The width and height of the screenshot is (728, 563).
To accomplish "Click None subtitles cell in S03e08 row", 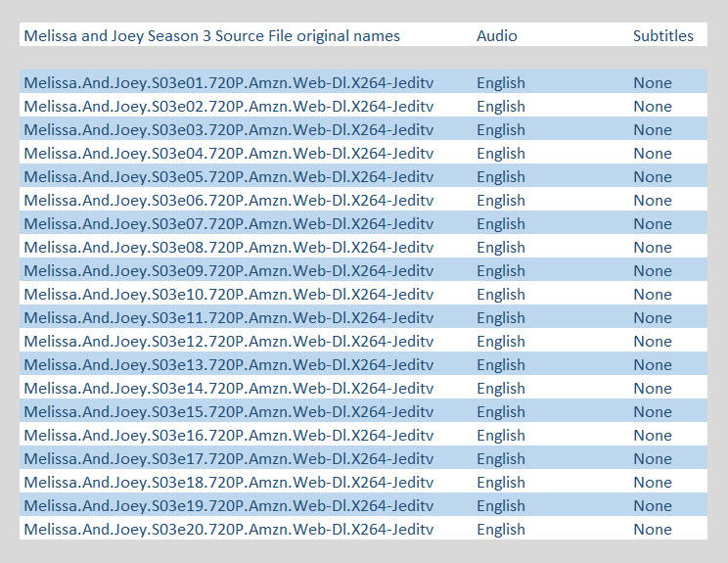I will click(653, 248).
